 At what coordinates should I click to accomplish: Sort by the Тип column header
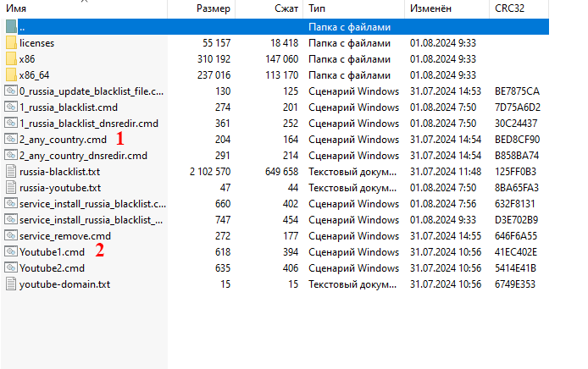click(x=317, y=8)
